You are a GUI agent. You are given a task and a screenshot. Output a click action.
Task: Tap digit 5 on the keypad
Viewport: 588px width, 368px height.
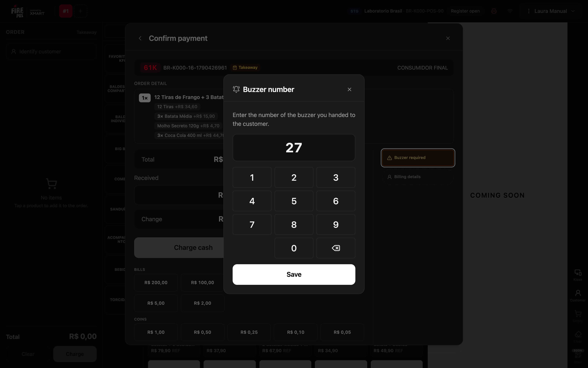click(x=294, y=201)
